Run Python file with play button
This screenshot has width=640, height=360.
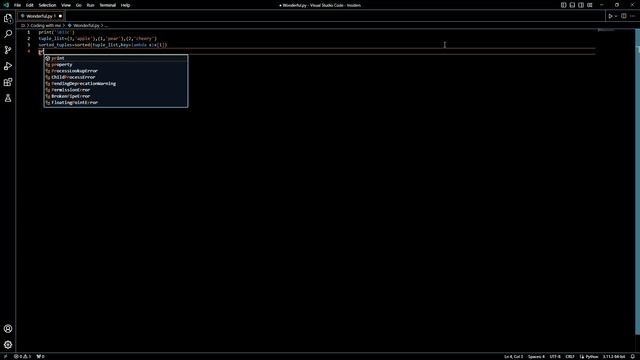point(610,16)
